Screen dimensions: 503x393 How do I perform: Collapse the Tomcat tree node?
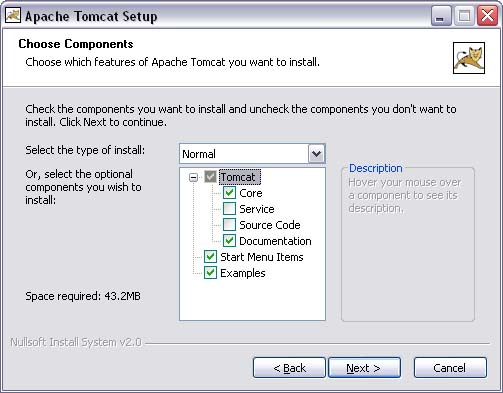tap(193, 177)
